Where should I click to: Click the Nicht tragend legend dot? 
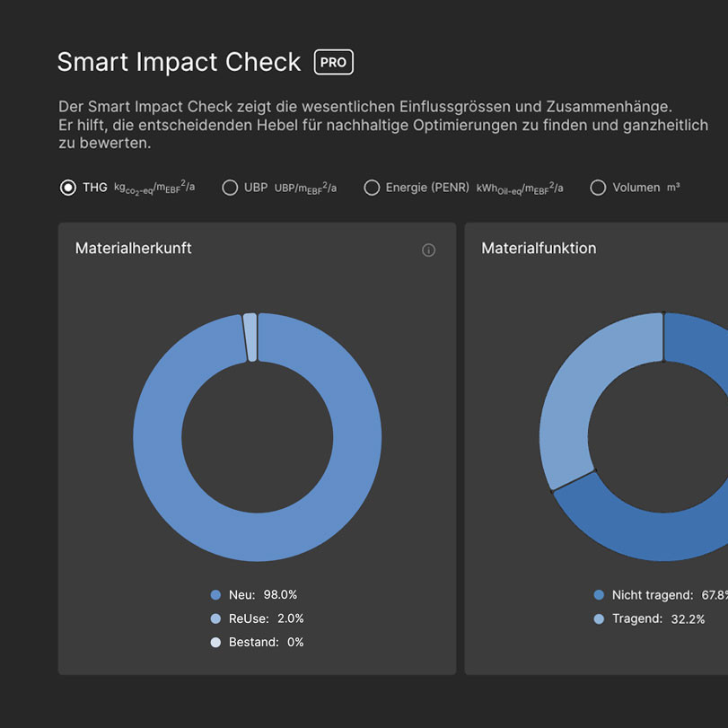599,595
